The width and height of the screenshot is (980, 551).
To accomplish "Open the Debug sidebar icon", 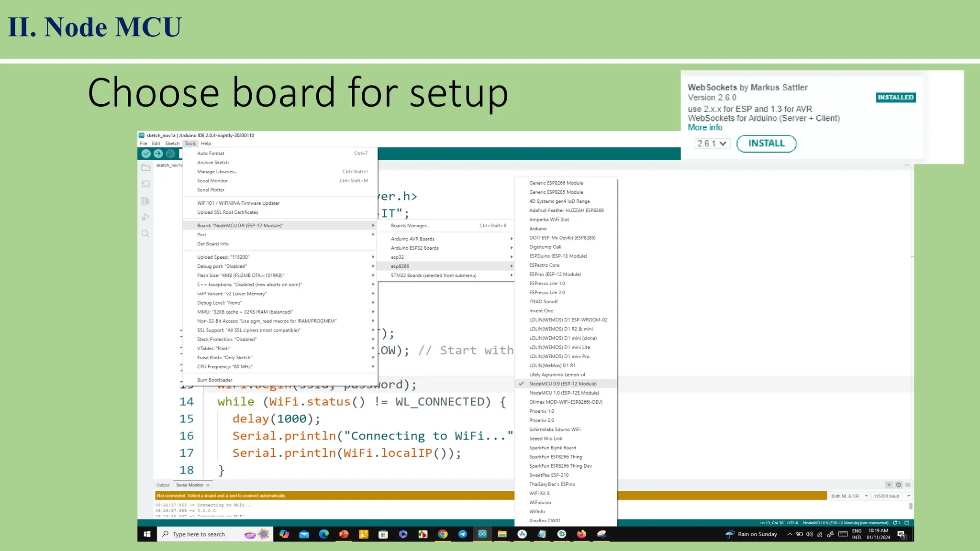I will [x=145, y=217].
